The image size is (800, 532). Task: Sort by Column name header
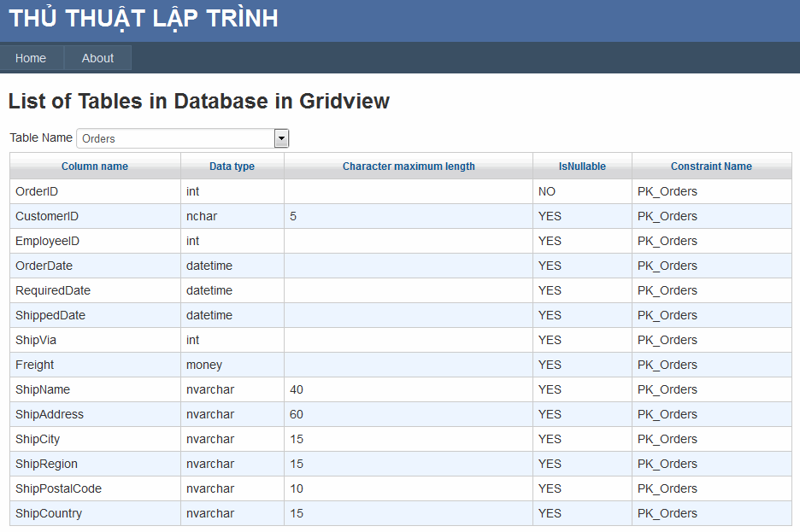pyautogui.click(x=95, y=167)
